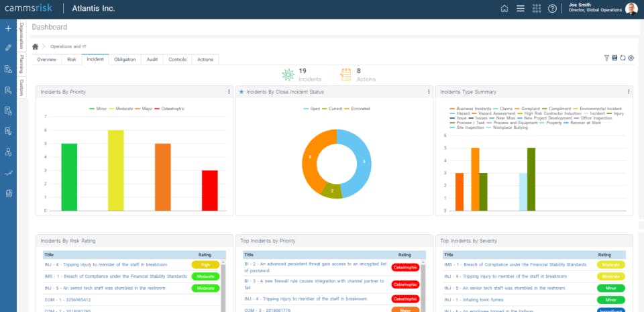This screenshot has width=644, height=312.
Task: Click the refresh dashboard icon
Action: [x=623, y=58]
